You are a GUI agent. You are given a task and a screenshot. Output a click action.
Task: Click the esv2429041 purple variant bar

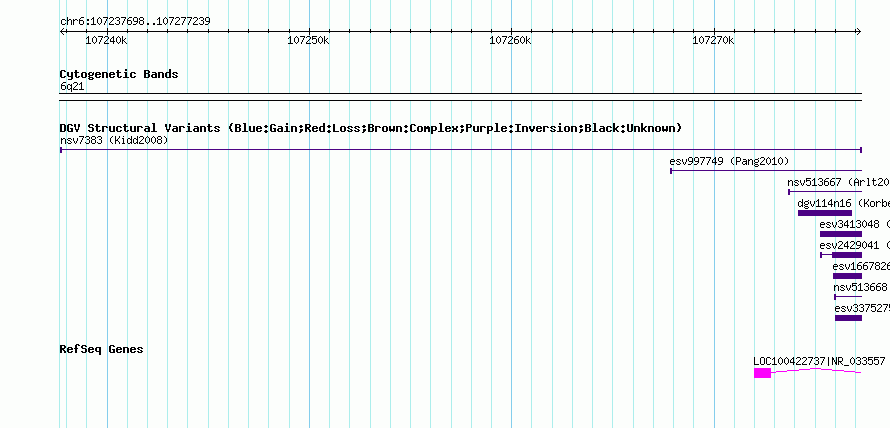847,255
